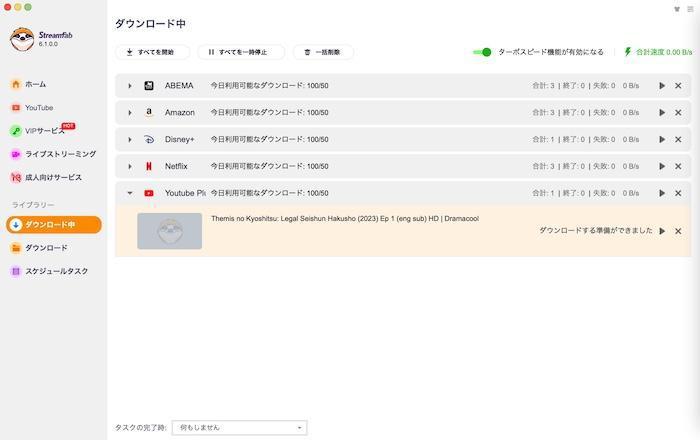Viewport: 700px width, 440px height.
Task: Click the すべてを開始 button
Action: (x=152, y=52)
